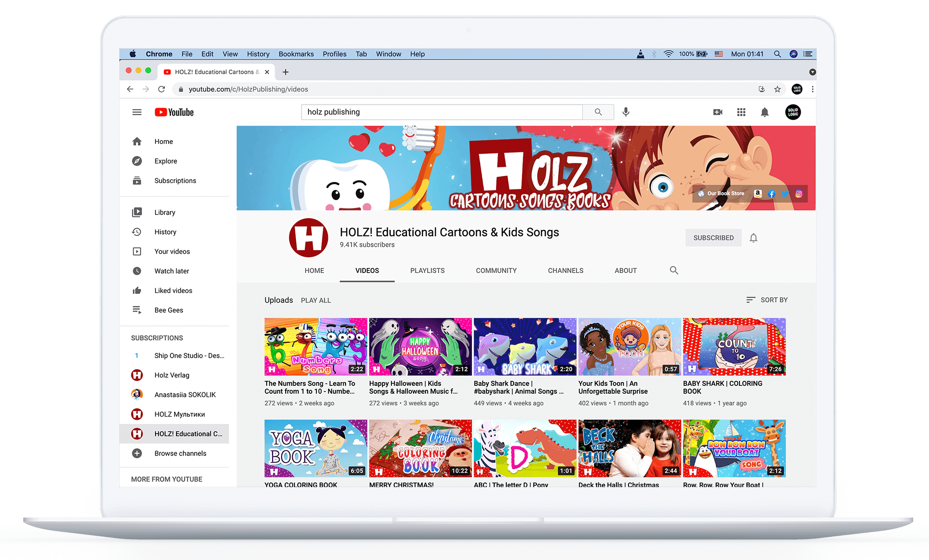Open Liked videos in sidebar
Image resolution: width=929 pixels, height=560 pixels.
[x=174, y=290]
